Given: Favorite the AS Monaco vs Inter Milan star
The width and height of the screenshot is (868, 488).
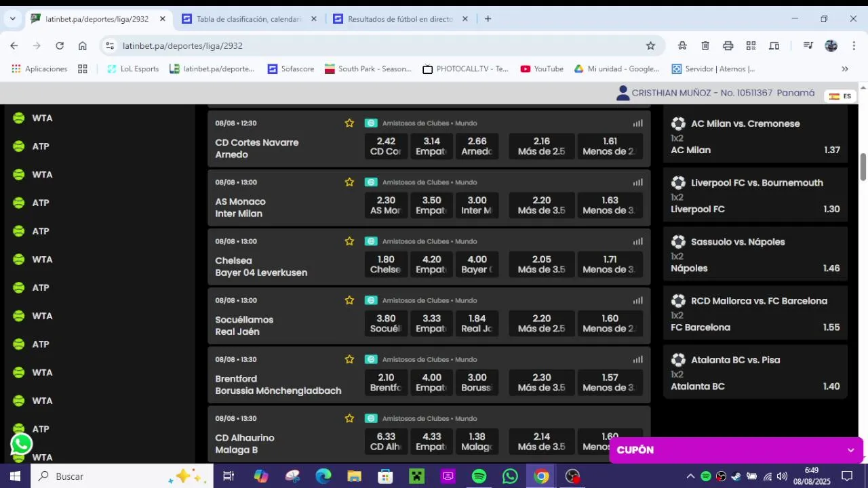Looking at the screenshot, I should pos(349,182).
